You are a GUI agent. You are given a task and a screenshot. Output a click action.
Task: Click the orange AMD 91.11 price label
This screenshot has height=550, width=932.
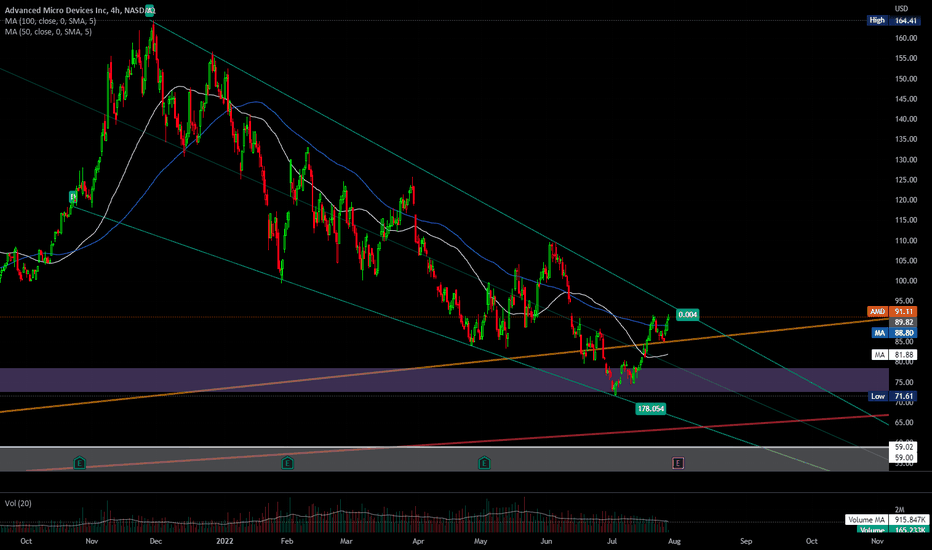pos(893,312)
